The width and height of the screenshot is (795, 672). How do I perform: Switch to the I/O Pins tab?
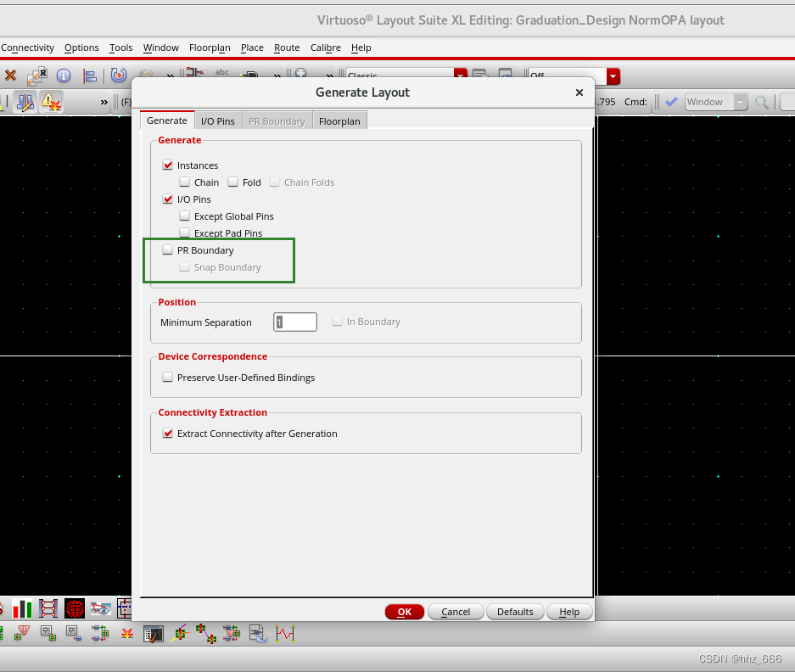pos(217,121)
